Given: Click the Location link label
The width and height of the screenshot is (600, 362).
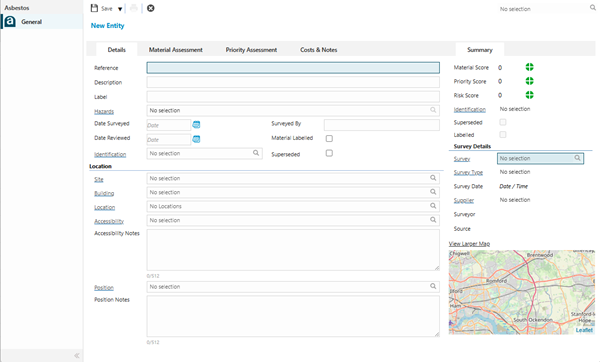Looking at the screenshot, I should [x=104, y=207].
